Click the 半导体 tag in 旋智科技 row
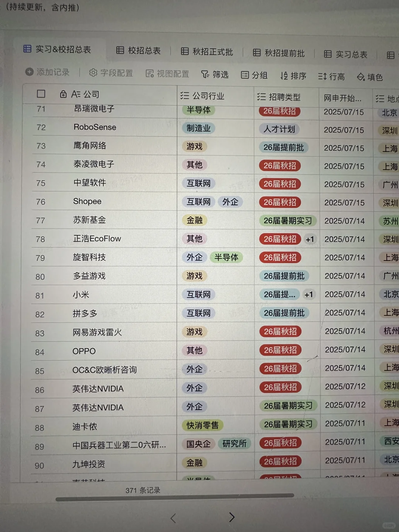399x532 pixels. click(x=226, y=257)
